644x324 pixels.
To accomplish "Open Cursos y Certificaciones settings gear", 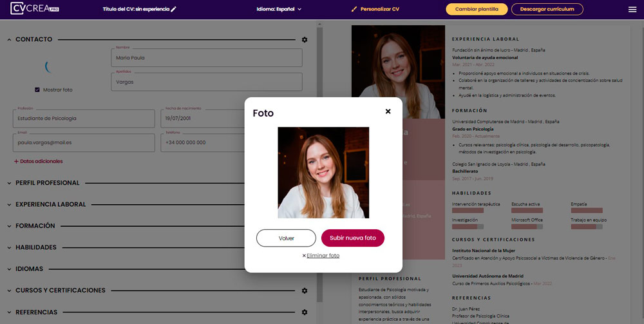I will point(305,291).
